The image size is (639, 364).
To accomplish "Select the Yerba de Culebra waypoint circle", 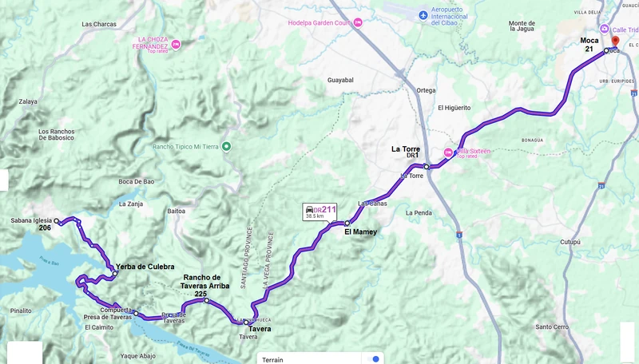I will (x=115, y=274).
